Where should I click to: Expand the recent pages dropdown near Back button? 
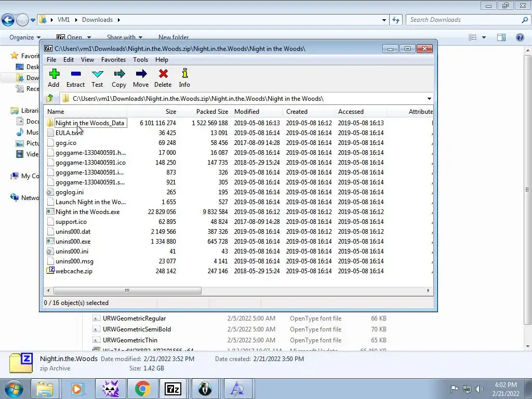(33, 20)
